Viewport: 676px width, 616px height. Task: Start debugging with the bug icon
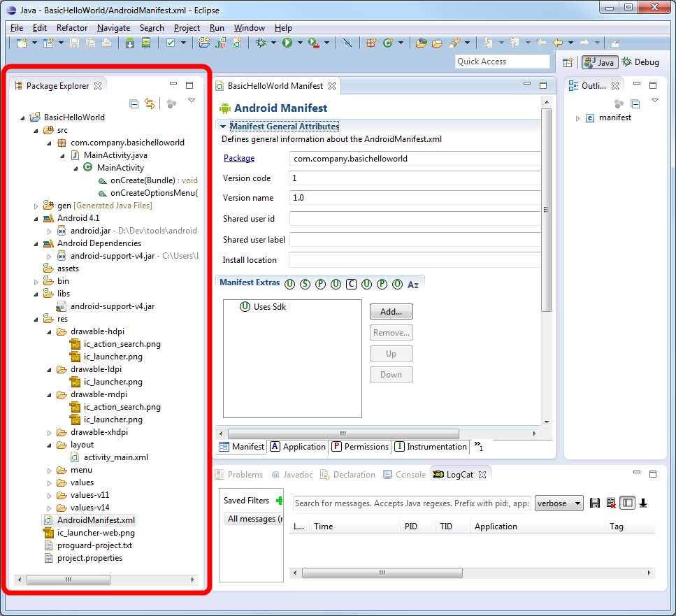(x=261, y=43)
